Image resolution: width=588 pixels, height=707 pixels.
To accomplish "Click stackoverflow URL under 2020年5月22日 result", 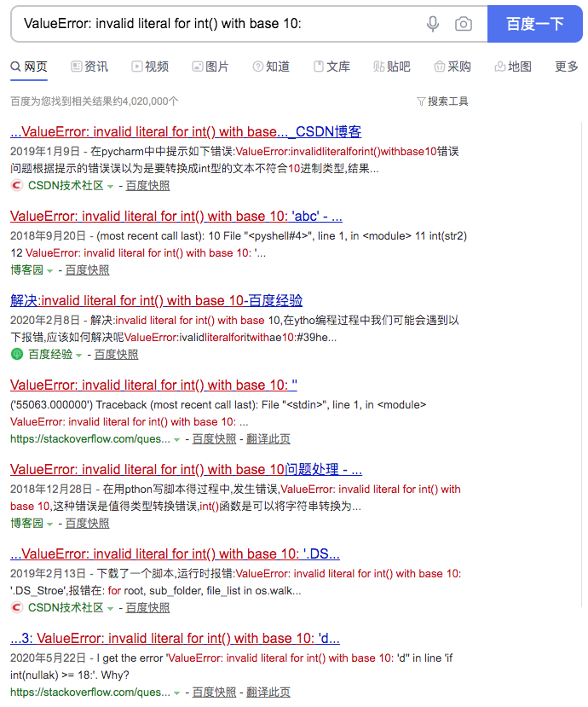I will 90,693.
